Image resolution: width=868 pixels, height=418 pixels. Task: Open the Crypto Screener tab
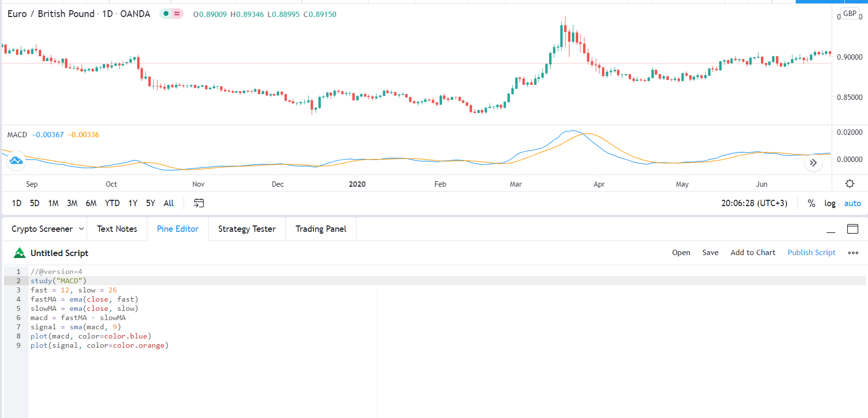pos(42,229)
